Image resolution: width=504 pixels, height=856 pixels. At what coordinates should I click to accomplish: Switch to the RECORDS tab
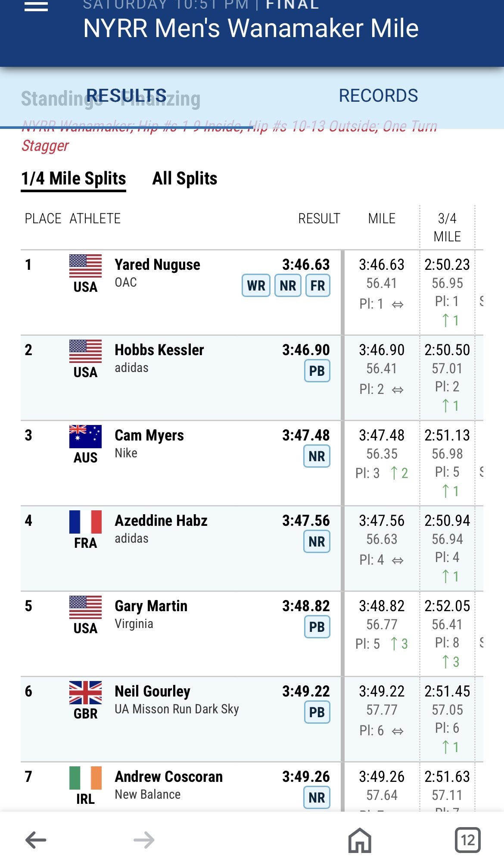point(378,96)
